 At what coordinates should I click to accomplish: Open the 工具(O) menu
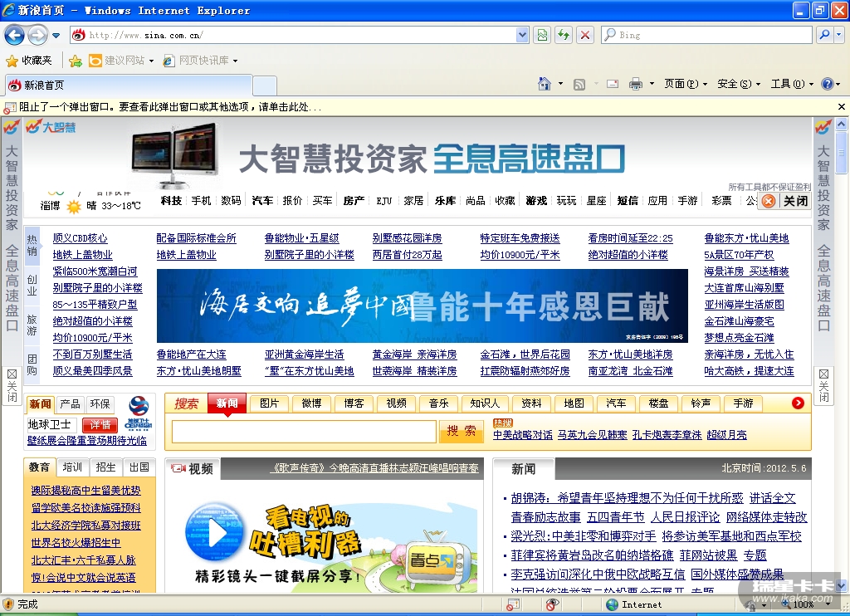pyautogui.click(x=792, y=84)
